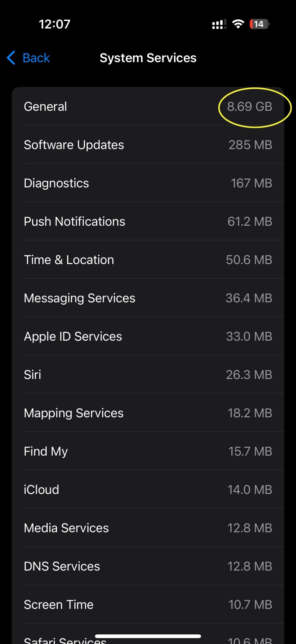
Task: Select the General row
Action: pyautogui.click(x=148, y=107)
